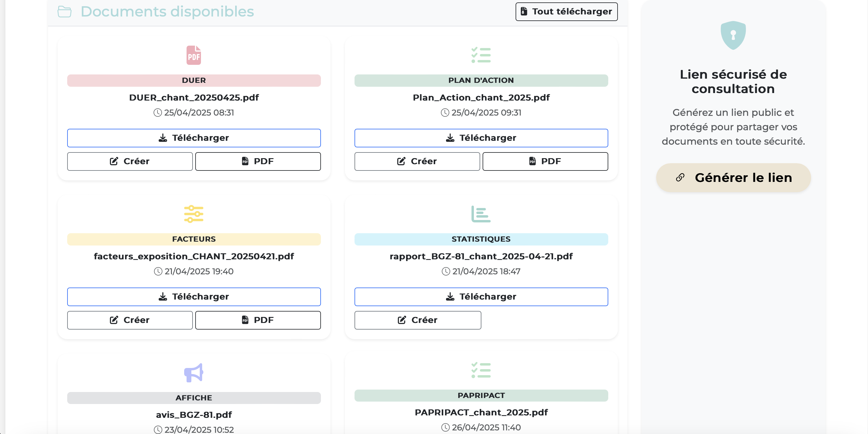Click Créer in the Statistiques card
868x434 pixels.
[418, 320]
